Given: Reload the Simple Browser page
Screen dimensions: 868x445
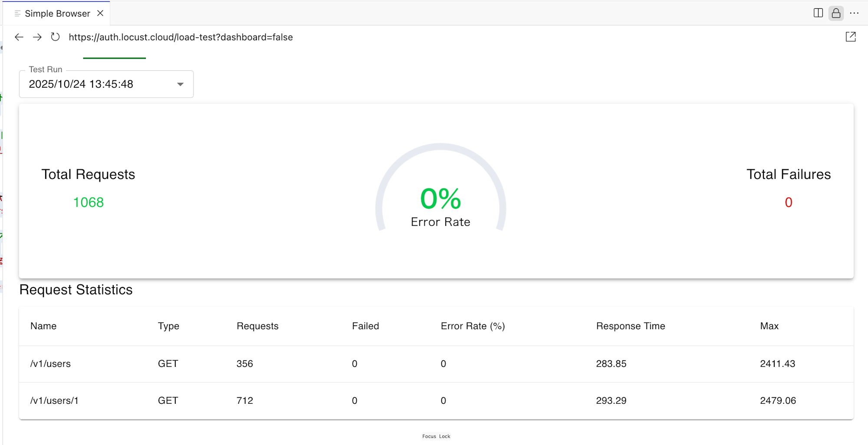Looking at the screenshot, I should point(55,37).
